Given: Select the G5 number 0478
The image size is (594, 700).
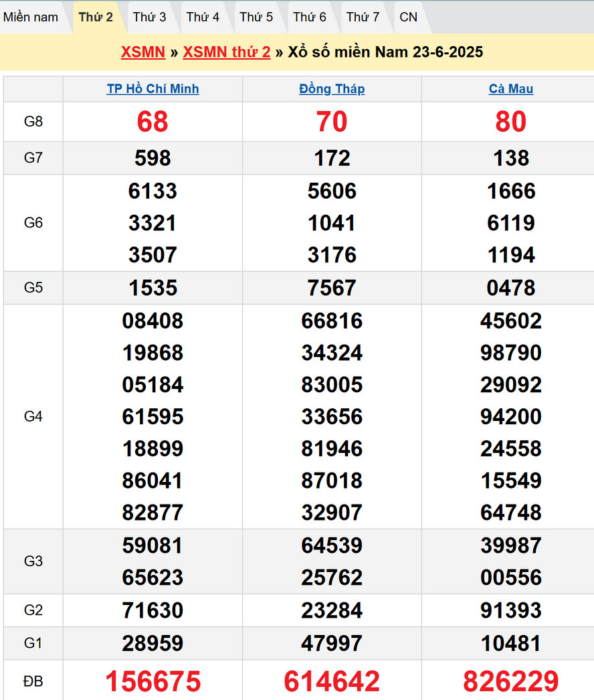Looking at the screenshot, I should [511, 288].
